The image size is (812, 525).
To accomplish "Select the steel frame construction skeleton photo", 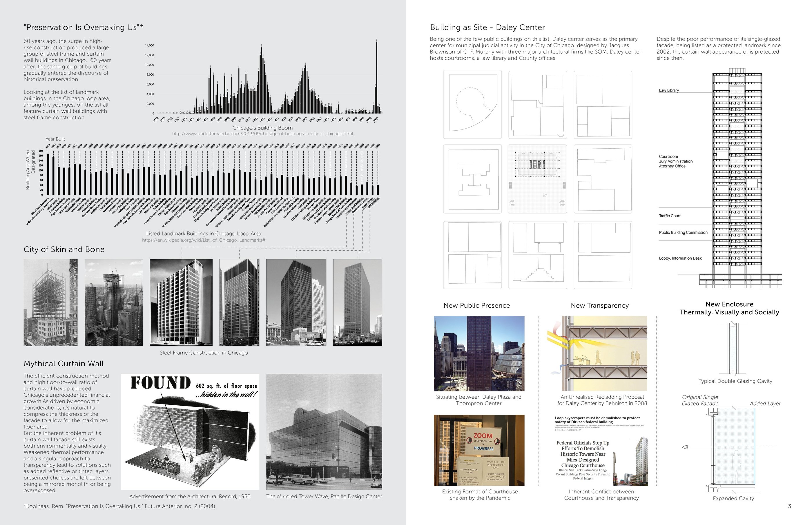I will pos(50,302).
